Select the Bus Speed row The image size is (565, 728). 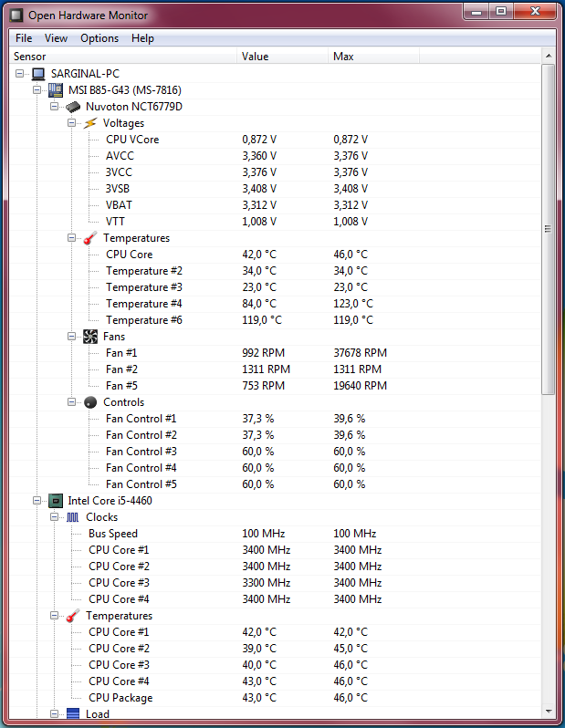click(275, 534)
